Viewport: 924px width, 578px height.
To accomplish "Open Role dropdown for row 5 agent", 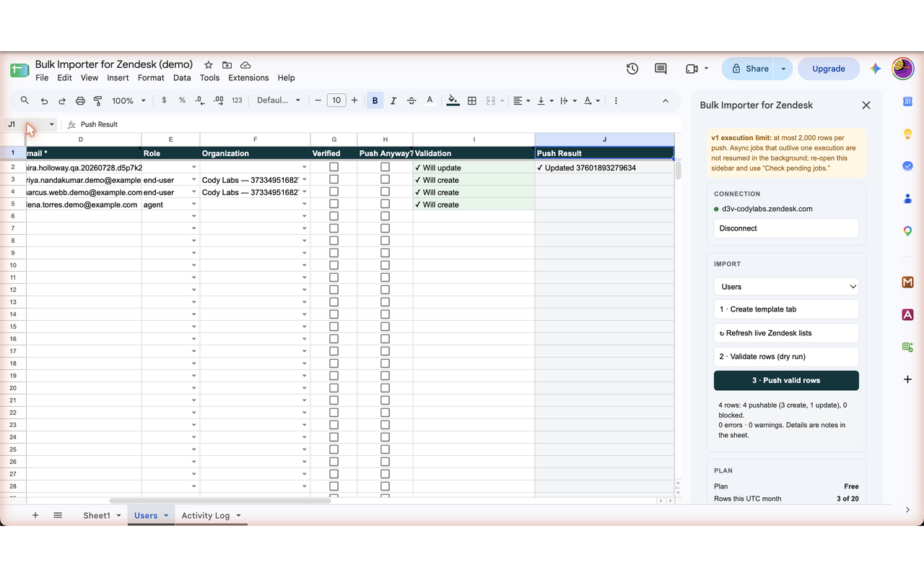I will (x=193, y=204).
